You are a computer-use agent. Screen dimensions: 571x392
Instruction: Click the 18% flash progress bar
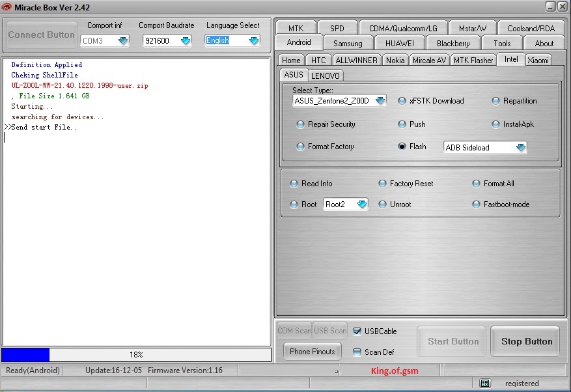136,354
